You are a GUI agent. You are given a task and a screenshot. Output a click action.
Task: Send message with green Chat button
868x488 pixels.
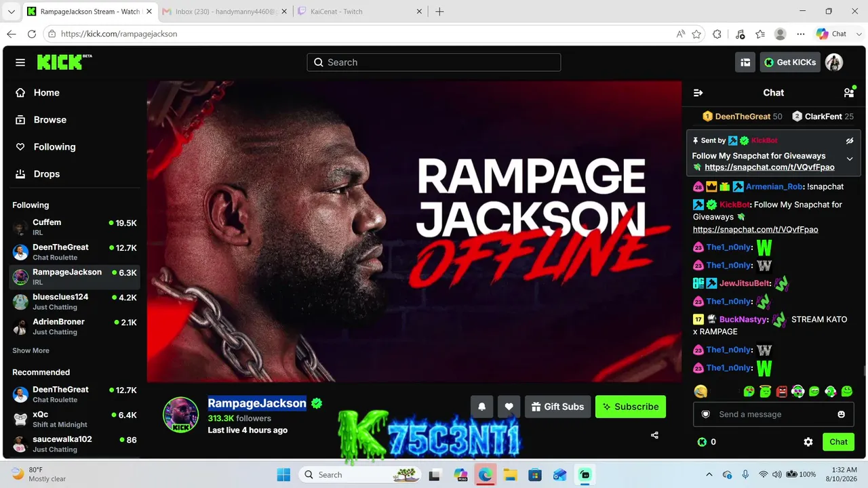tap(838, 442)
